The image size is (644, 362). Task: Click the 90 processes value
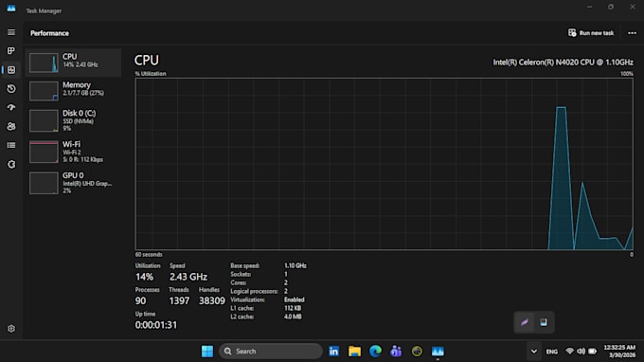tap(140, 300)
